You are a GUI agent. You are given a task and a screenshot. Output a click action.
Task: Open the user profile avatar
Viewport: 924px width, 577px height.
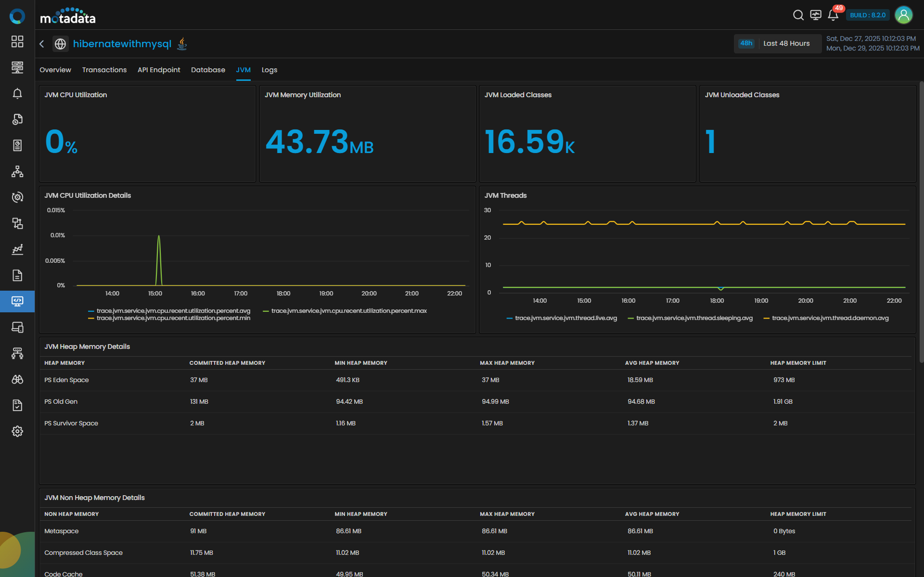pyautogui.click(x=903, y=15)
